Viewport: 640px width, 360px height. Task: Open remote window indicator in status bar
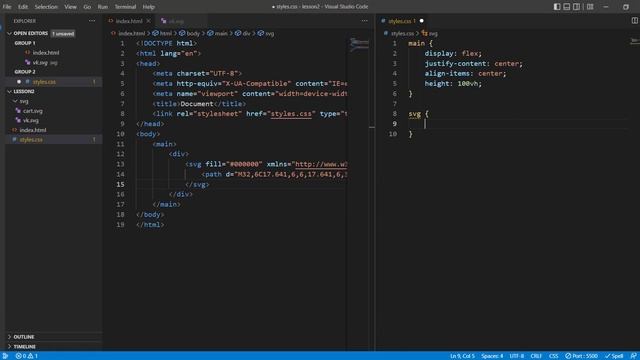pyautogui.click(x=5, y=356)
